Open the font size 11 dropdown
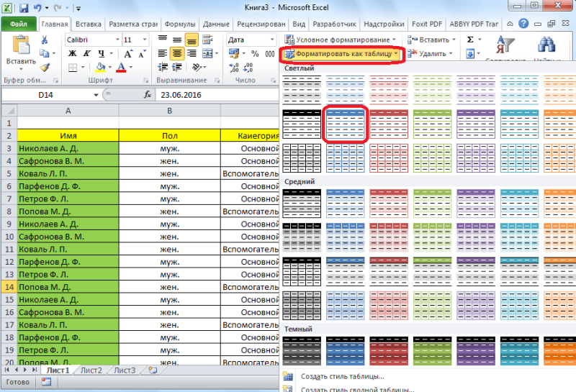 [145, 40]
